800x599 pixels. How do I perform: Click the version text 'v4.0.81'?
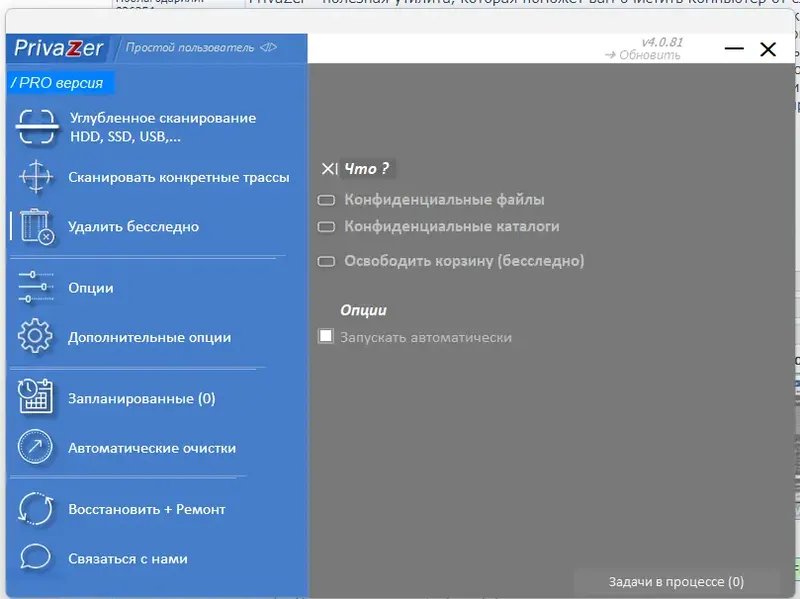tap(662, 42)
